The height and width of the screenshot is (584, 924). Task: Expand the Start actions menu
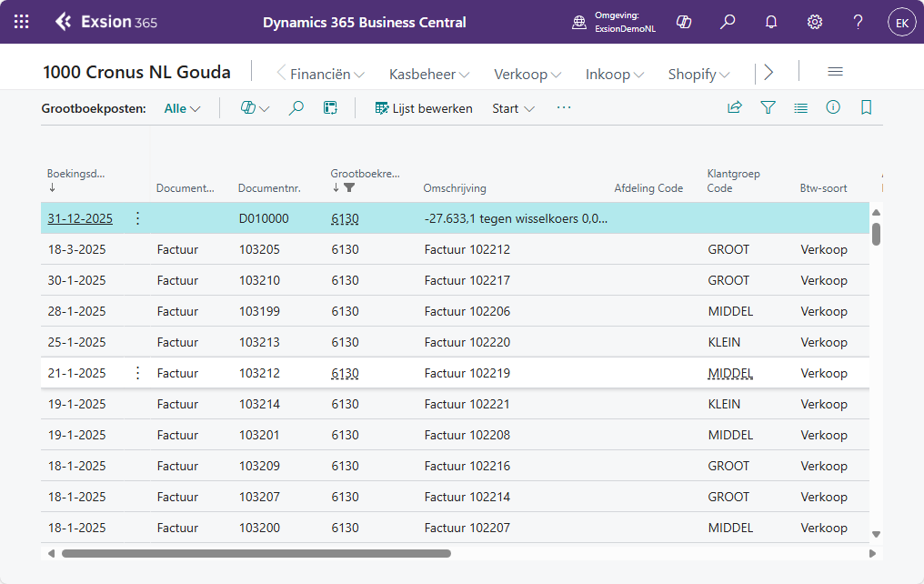513,108
